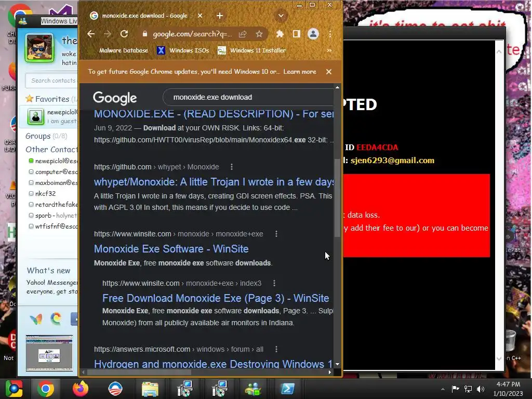
Task: Open Chrome extensions puzzle icon
Action: 280,34
